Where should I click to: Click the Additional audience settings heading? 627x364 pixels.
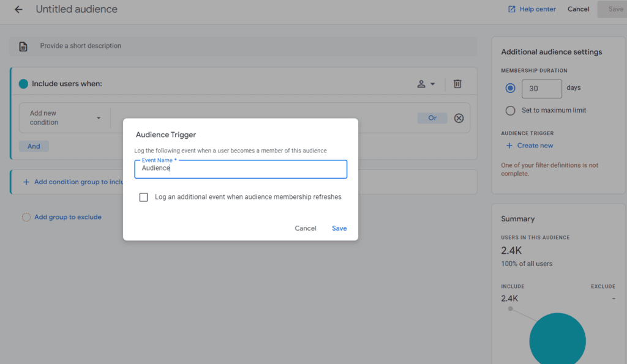(552, 52)
